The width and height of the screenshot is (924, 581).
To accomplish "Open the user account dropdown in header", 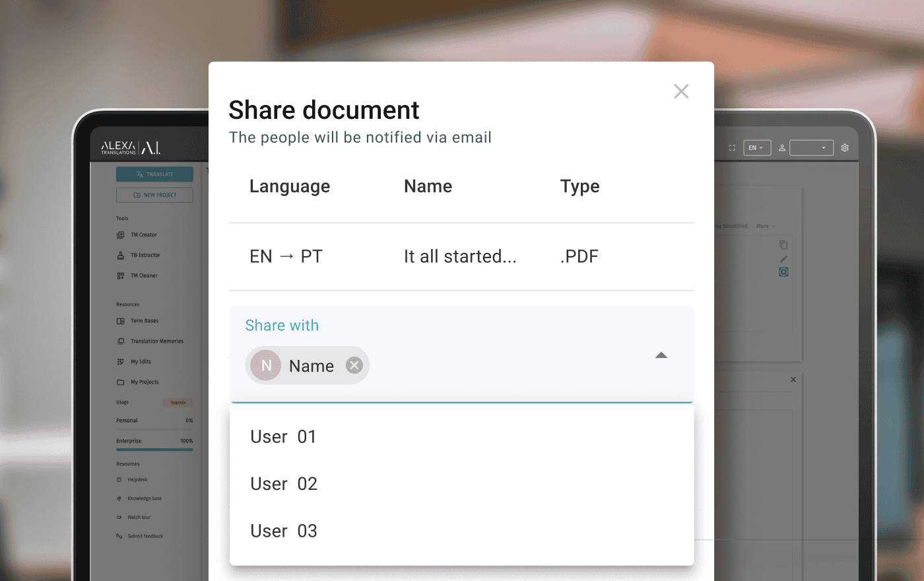I will point(810,148).
